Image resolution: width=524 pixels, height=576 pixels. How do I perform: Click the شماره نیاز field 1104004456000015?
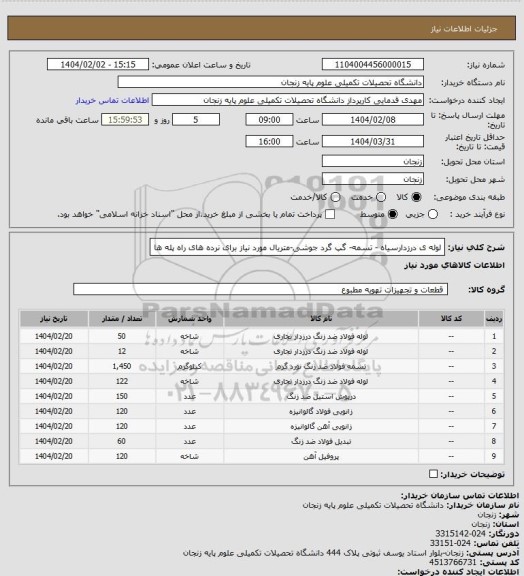click(x=373, y=64)
